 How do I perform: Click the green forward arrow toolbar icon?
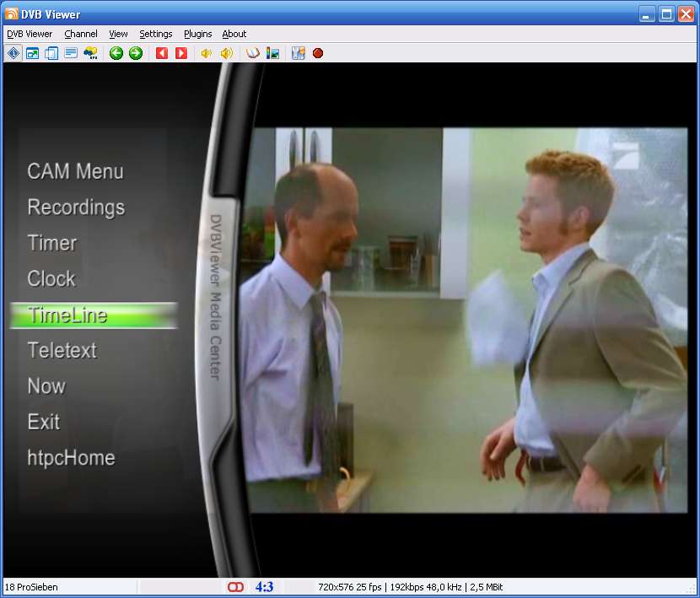[x=135, y=53]
